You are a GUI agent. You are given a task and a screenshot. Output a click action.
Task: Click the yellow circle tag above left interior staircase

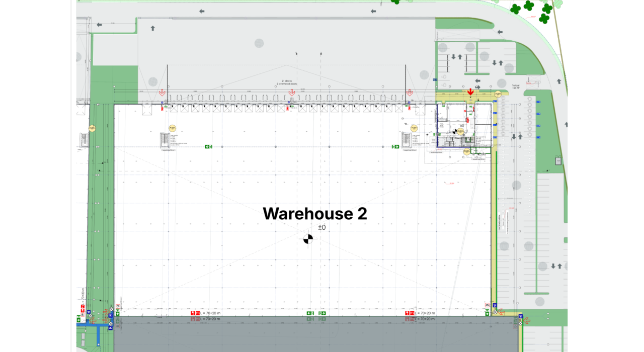173,128
